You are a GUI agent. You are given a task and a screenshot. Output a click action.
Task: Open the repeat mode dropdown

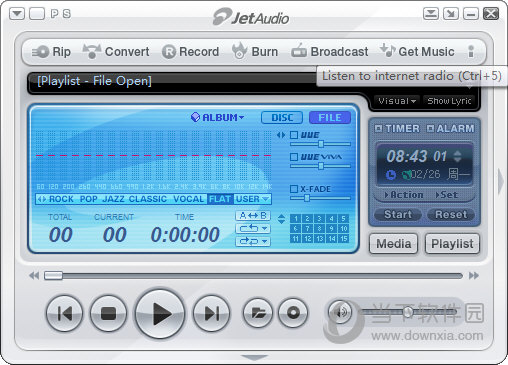pos(253,228)
